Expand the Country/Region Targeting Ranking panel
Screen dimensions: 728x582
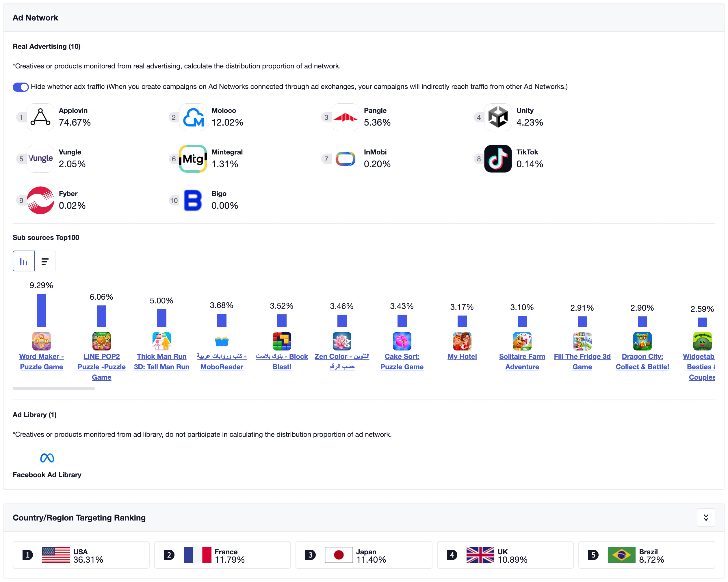tap(706, 518)
